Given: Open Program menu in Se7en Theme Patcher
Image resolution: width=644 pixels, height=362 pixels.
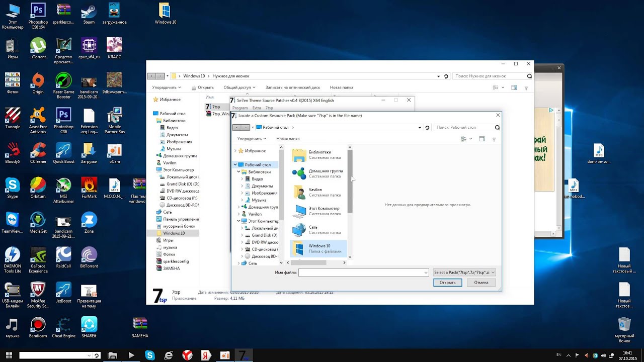Looking at the screenshot, I should pyautogui.click(x=240, y=108).
